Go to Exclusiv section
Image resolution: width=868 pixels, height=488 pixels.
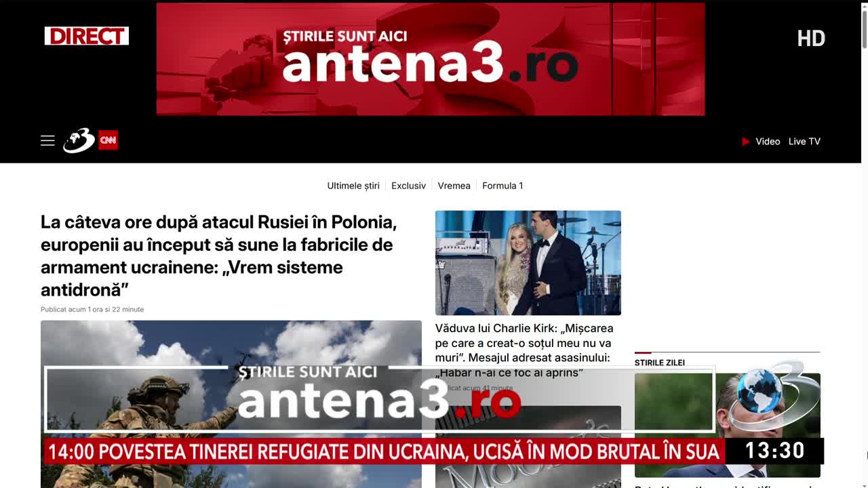408,186
